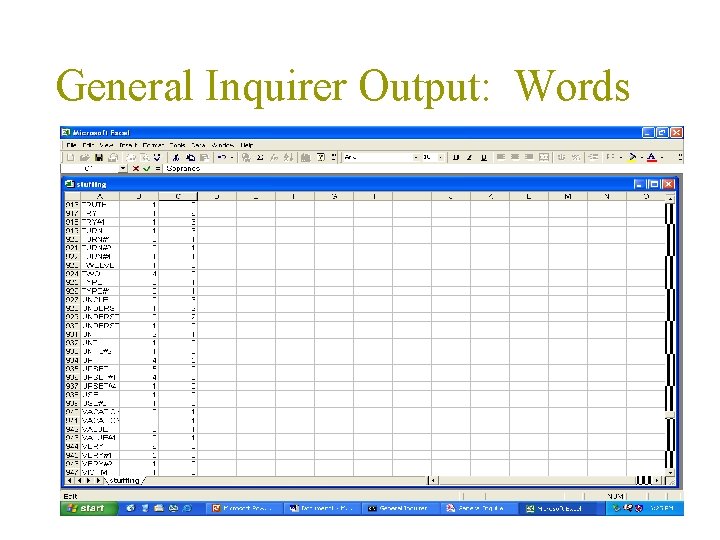Open the Font Color dropdown arrow
The width and height of the screenshot is (720, 540).
tap(662, 158)
